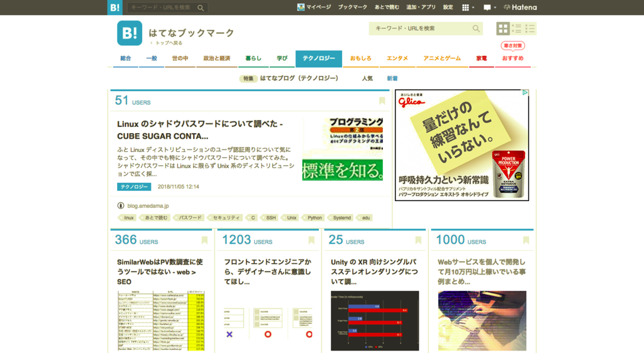Switch to grid card view
The width and height of the screenshot is (644, 353).
pos(502,28)
